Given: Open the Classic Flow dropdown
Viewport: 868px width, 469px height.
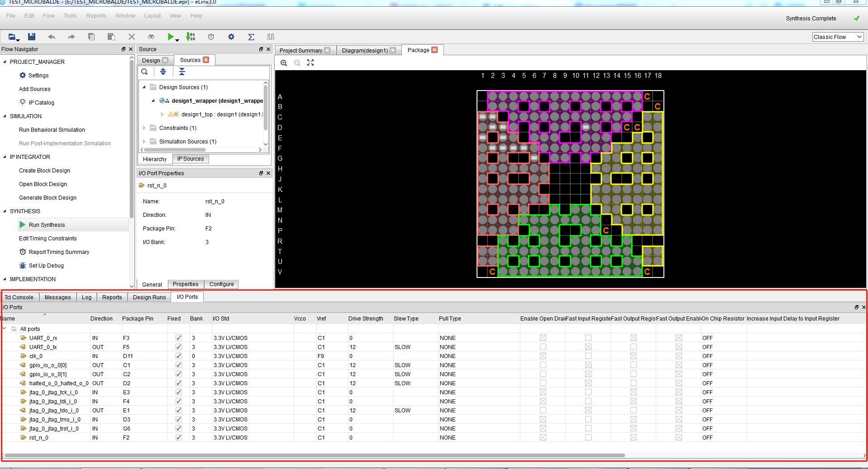Looking at the screenshot, I should pos(838,37).
